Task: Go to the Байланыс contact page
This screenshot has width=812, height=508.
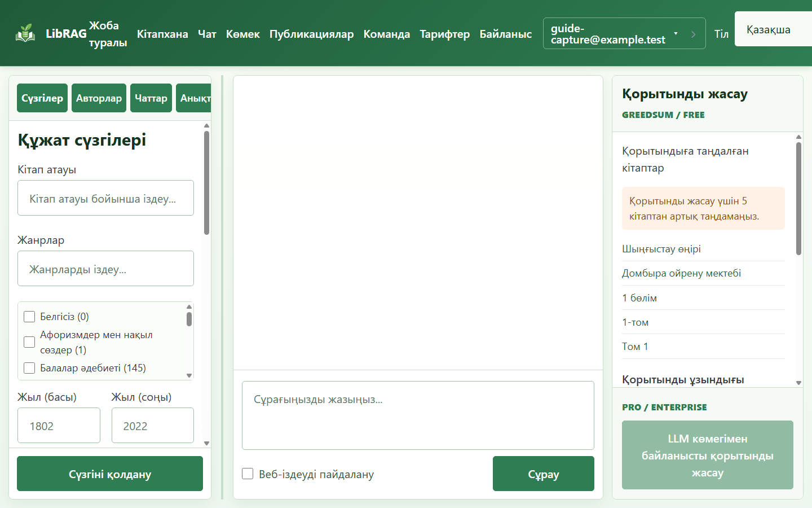Action: pyautogui.click(x=506, y=34)
